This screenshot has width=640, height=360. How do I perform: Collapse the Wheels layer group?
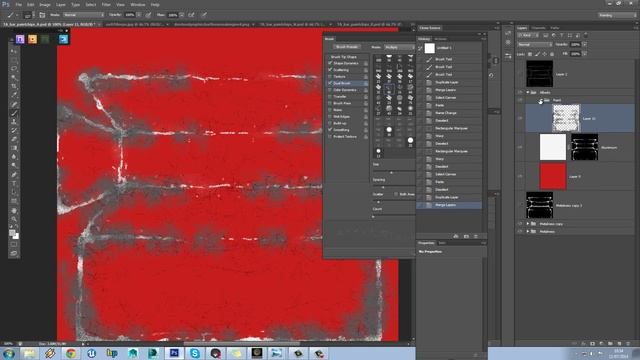tap(528, 93)
